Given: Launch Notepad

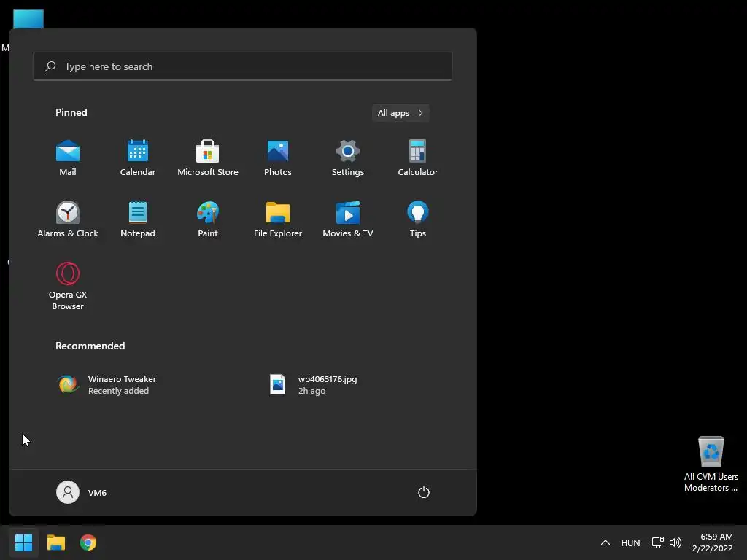Looking at the screenshot, I should tap(138, 219).
